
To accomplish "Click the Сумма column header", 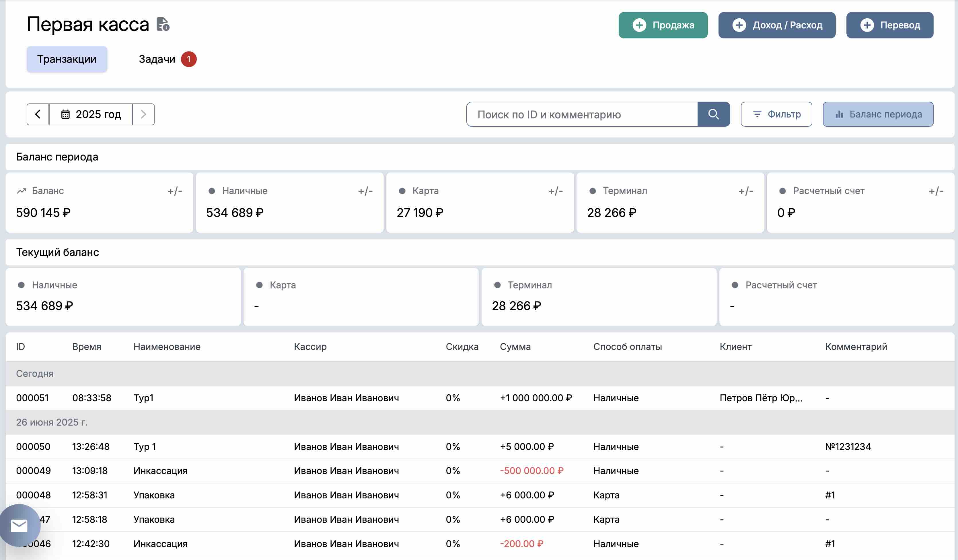I will [x=515, y=346].
